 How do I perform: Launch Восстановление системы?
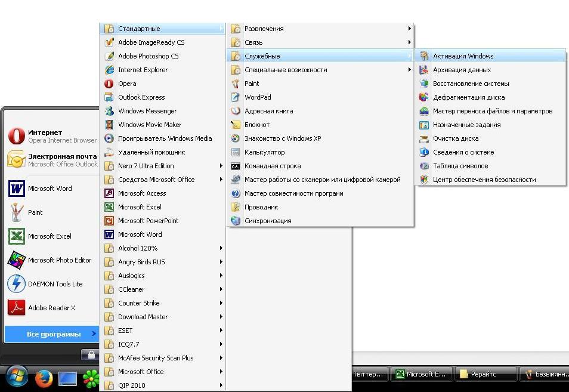(x=491, y=84)
